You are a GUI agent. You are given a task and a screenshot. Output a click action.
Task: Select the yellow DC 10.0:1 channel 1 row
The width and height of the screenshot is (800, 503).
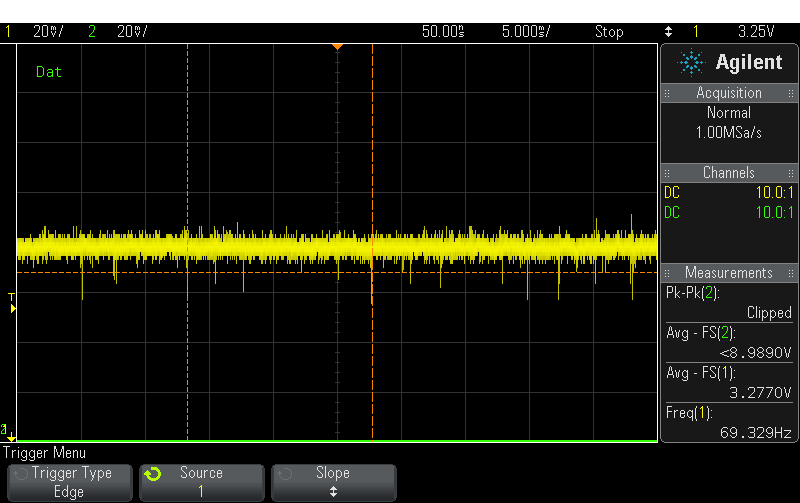coord(729,193)
